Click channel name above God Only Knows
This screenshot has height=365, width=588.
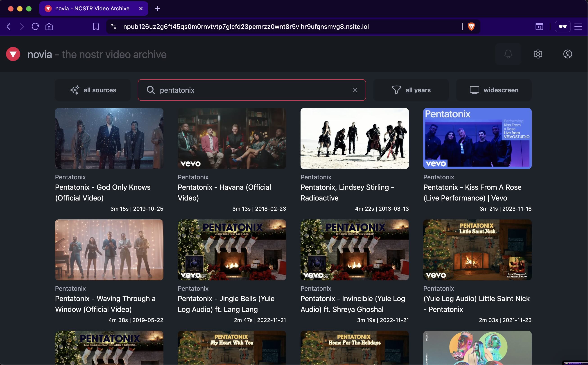[70, 177]
